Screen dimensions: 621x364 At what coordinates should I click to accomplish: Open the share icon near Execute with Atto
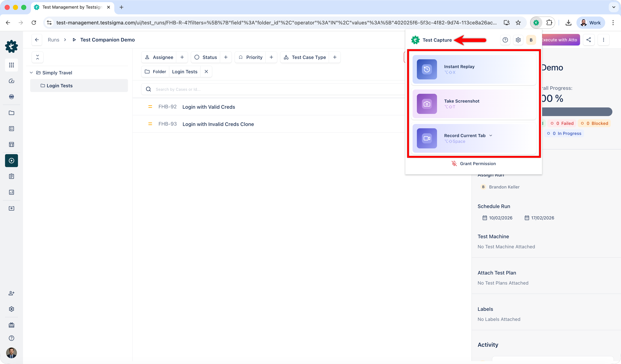pyautogui.click(x=588, y=40)
